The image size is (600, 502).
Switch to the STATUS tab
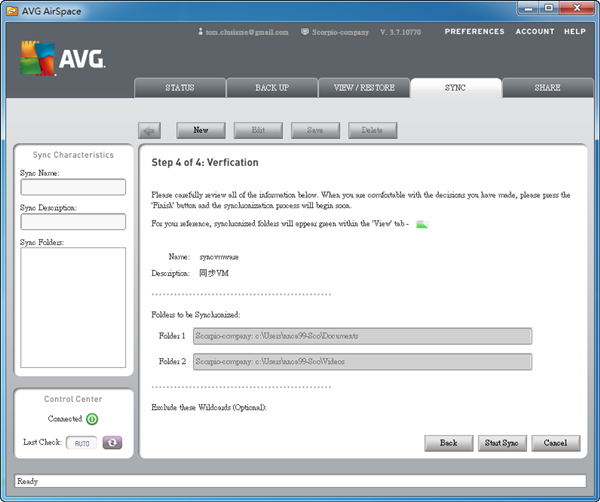tap(179, 88)
